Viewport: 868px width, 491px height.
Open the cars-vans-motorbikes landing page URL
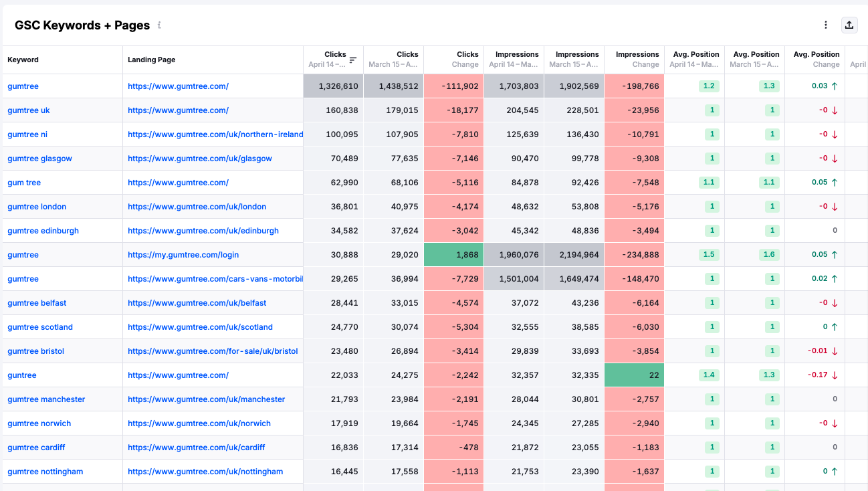pos(215,279)
